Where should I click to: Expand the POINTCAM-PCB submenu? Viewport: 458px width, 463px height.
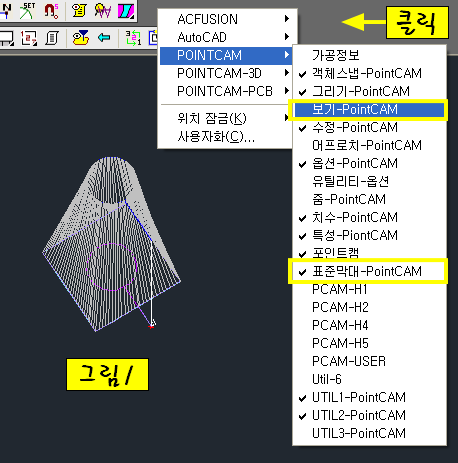point(226,91)
